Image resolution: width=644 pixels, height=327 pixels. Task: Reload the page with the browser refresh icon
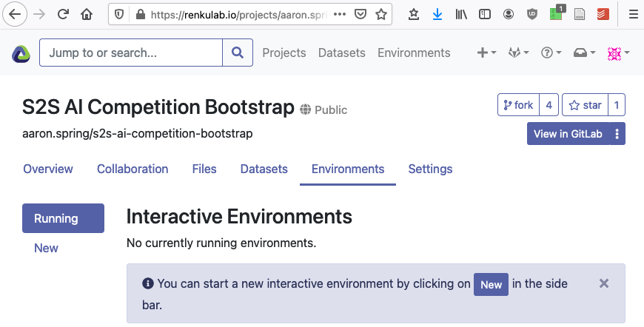[63, 14]
